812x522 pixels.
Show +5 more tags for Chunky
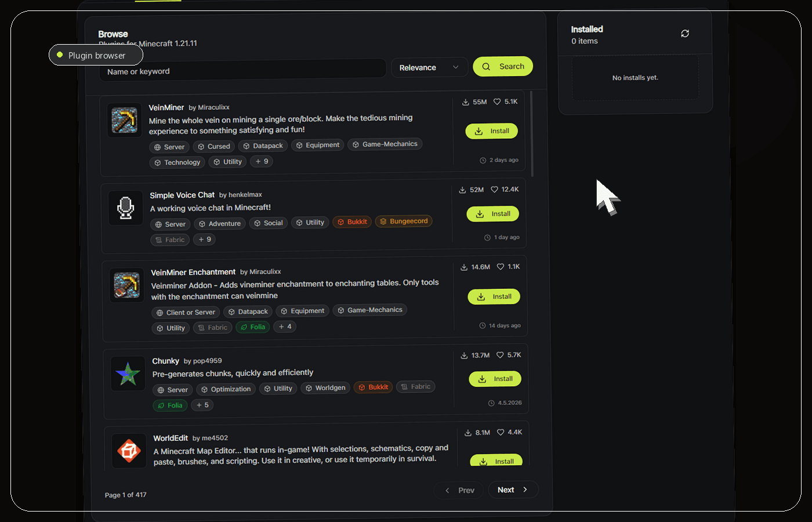click(x=202, y=405)
